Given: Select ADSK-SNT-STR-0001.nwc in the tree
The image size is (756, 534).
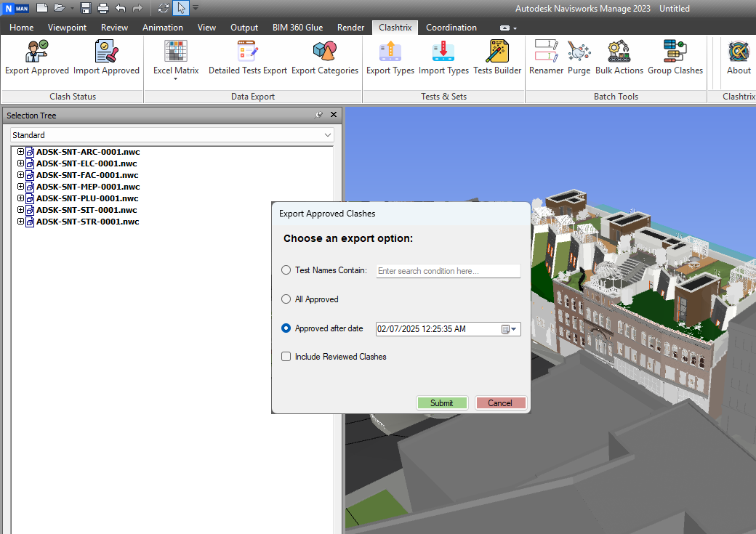Looking at the screenshot, I should [88, 221].
